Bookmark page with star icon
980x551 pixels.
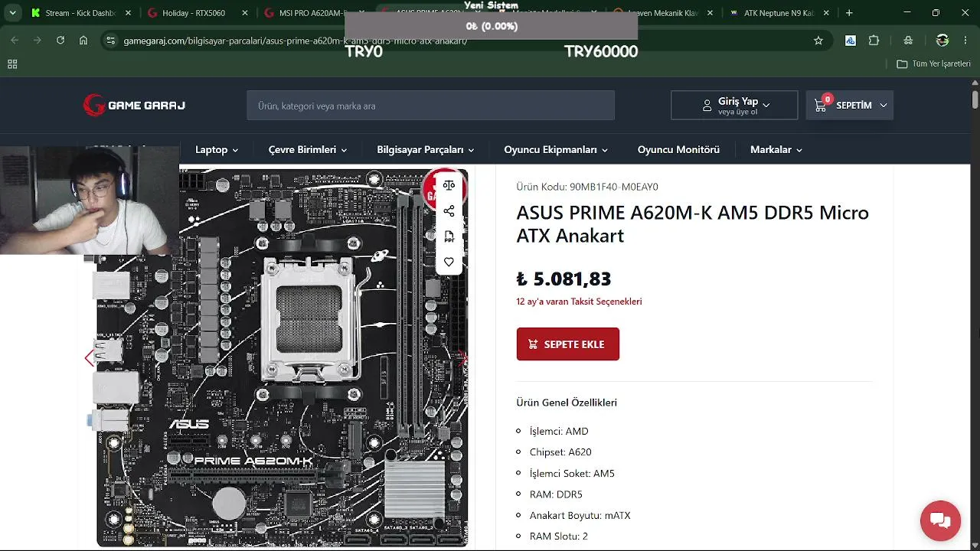pos(818,41)
